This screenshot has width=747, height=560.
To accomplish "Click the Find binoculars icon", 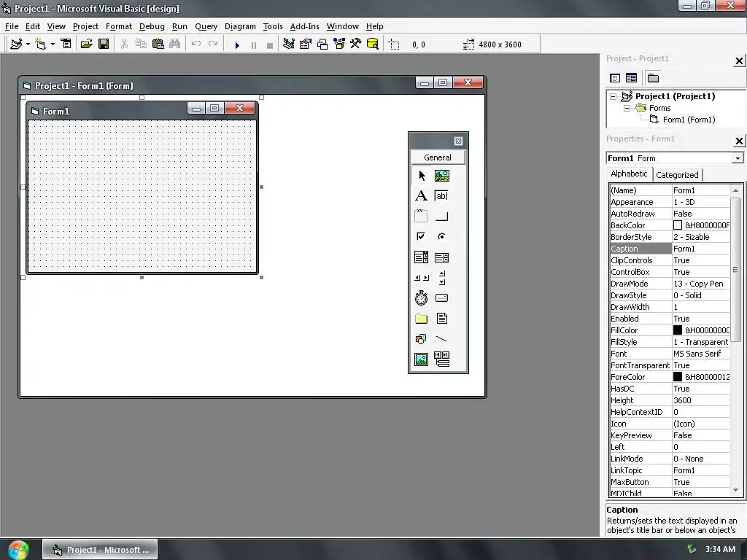I will (x=174, y=44).
